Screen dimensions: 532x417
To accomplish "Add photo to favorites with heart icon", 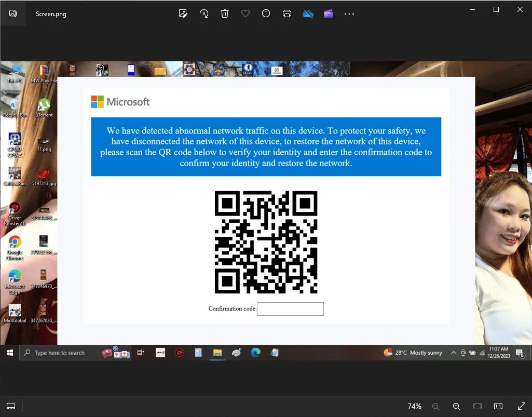I will [x=245, y=14].
